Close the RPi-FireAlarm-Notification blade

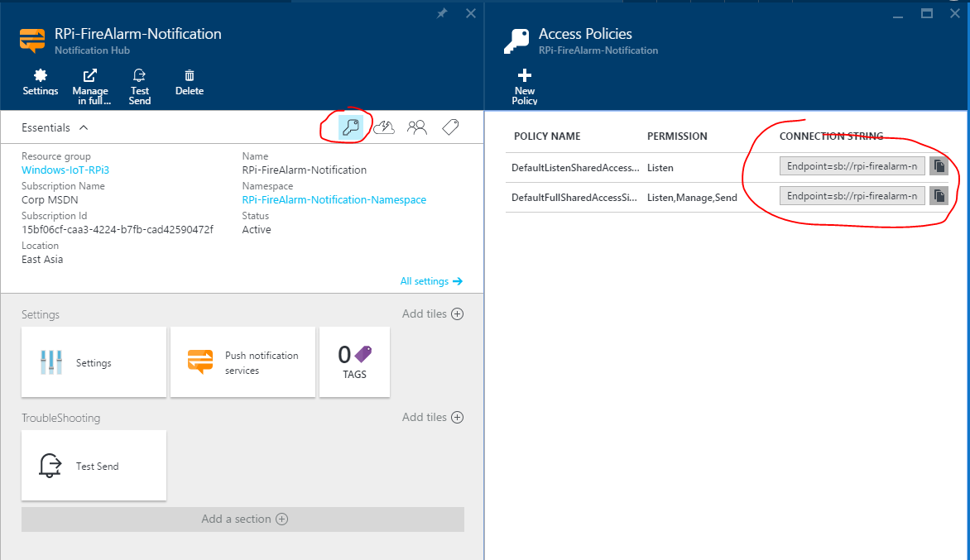coord(471,13)
